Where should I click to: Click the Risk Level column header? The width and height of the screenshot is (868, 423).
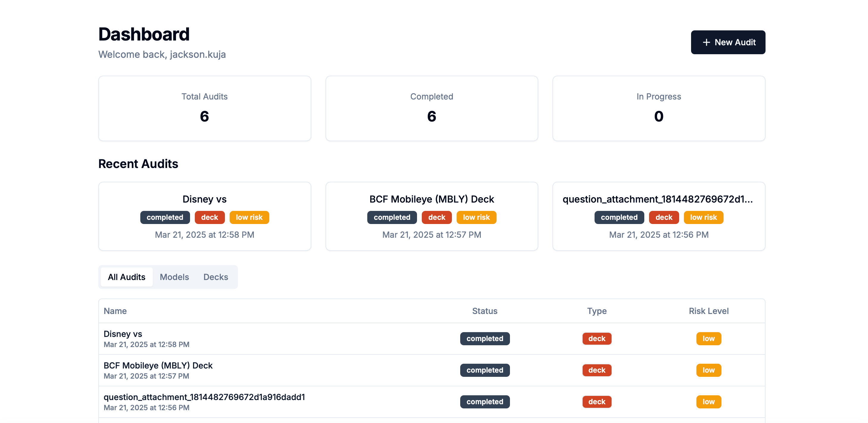[x=709, y=311]
